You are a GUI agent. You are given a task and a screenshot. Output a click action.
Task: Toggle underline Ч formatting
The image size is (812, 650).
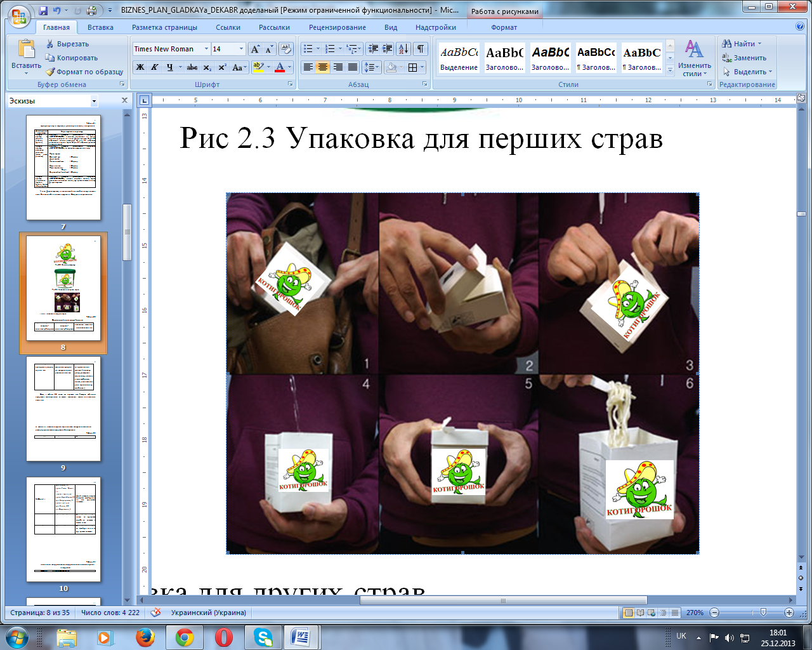[169, 67]
